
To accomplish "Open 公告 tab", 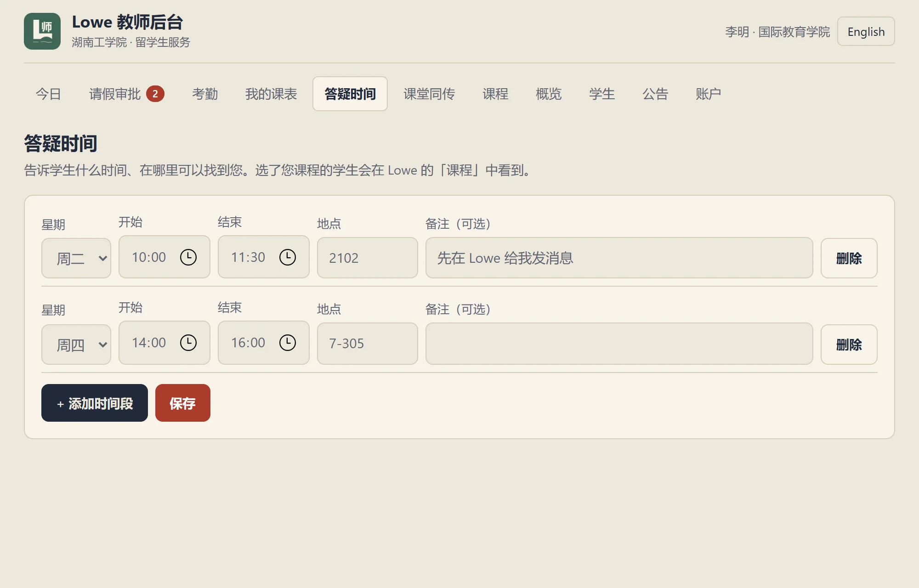I will tap(655, 94).
